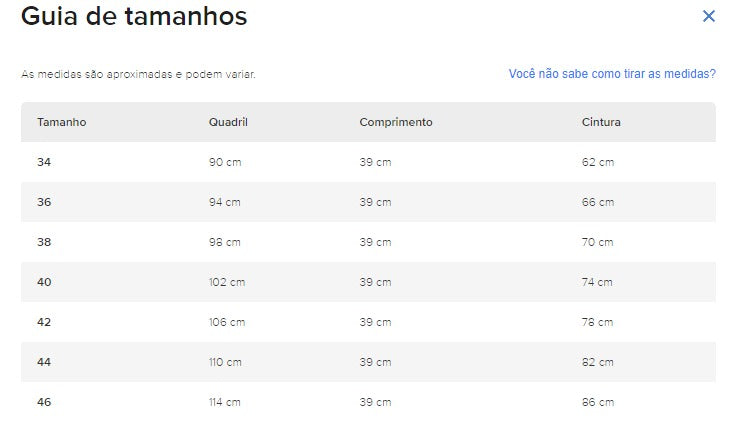Click the 62 cm waist value
This screenshot has height=440, width=741.
(x=598, y=162)
